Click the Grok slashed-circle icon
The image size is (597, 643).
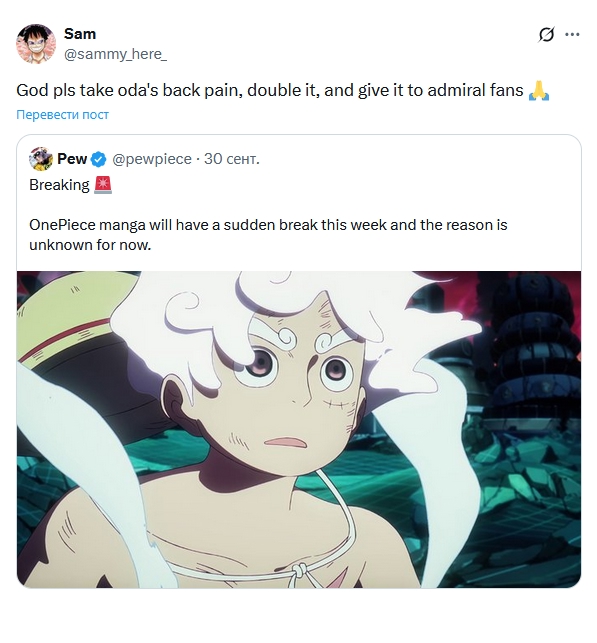[x=546, y=35]
